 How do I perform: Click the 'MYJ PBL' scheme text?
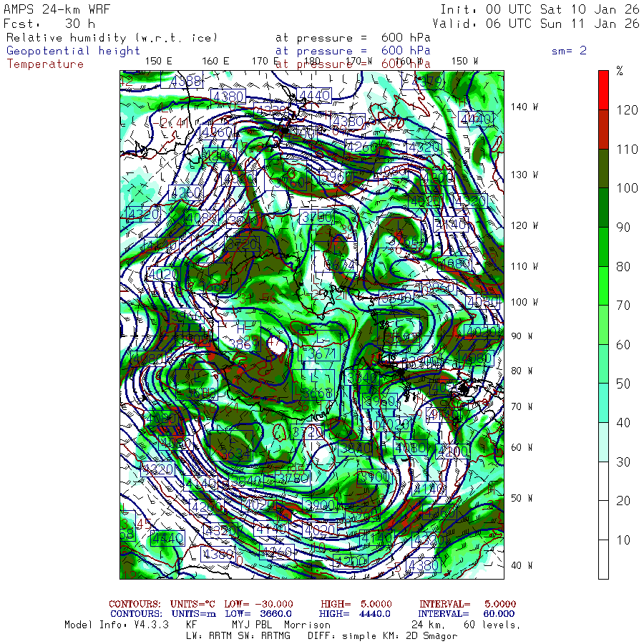[250, 625]
